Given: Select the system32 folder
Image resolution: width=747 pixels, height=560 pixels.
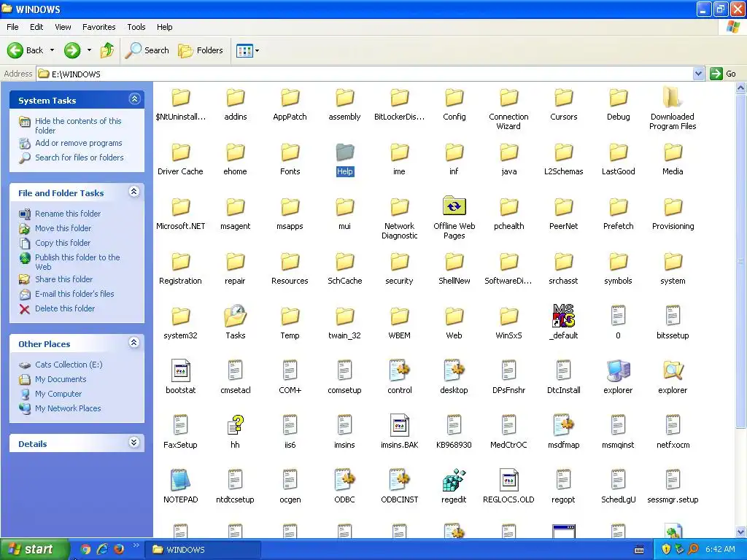Looking at the screenshot, I should coord(181,316).
